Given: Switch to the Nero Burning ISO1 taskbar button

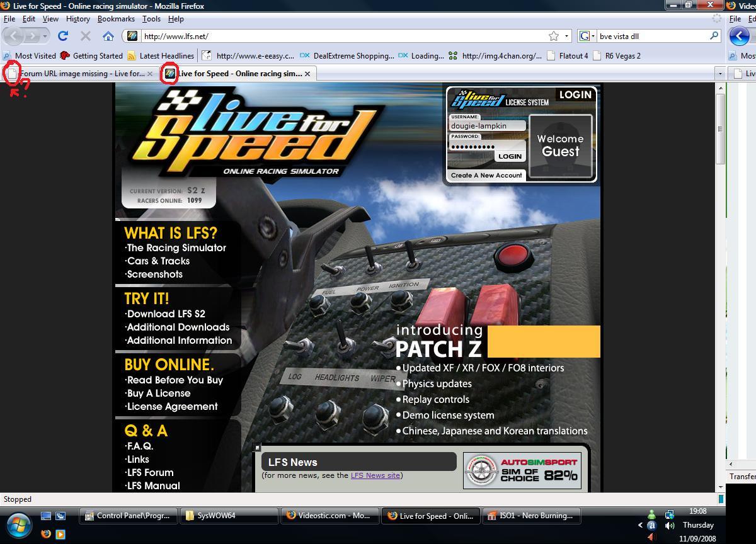Looking at the screenshot, I should pos(531,516).
